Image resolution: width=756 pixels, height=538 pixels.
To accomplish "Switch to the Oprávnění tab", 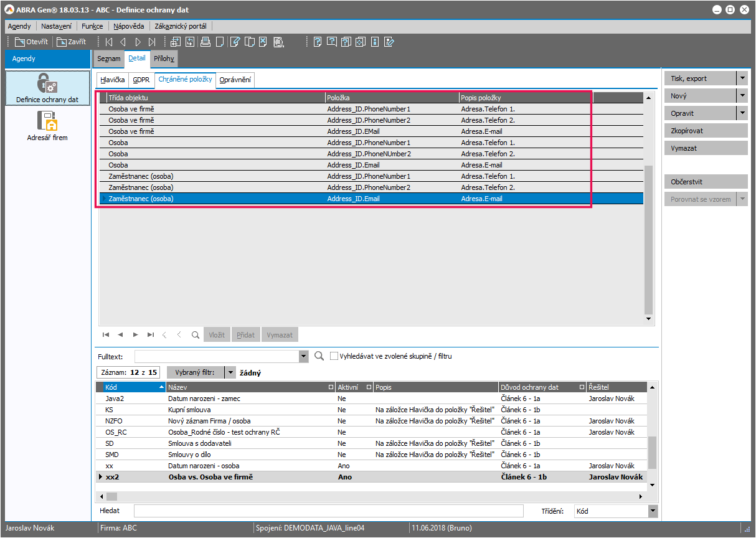I will pos(235,80).
